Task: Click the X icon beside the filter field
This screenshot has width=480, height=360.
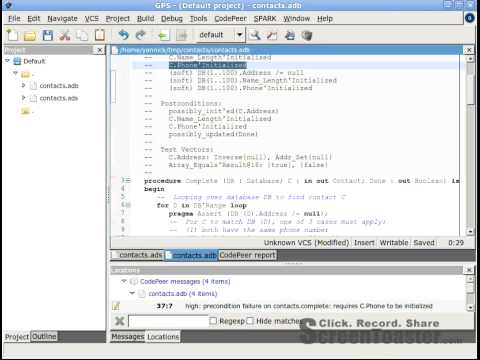Action: (119, 321)
